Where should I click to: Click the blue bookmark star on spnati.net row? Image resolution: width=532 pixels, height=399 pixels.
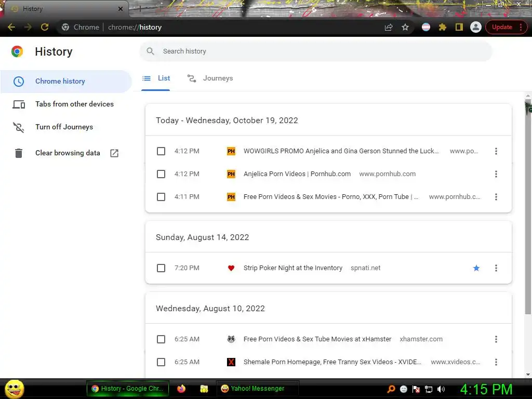pyautogui.click(x=476, y=268)
